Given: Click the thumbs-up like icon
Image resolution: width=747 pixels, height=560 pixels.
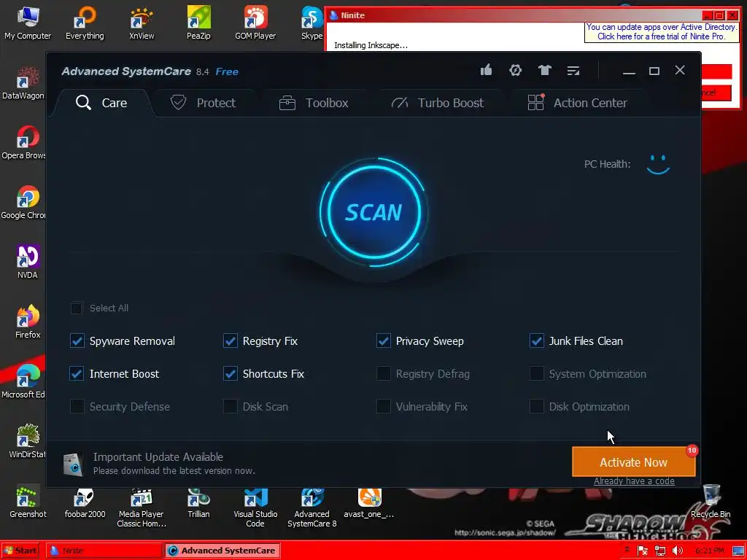Looking at the screenshot, I should coord(486,71).
